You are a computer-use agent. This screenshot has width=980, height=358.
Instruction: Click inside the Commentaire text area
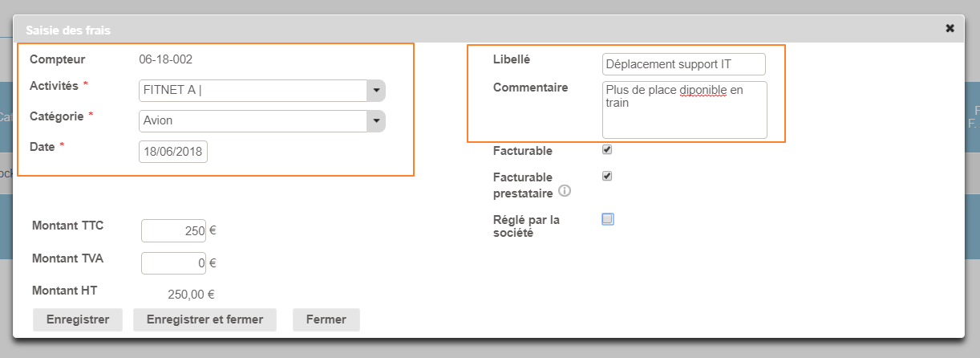(x=684, y=110)
